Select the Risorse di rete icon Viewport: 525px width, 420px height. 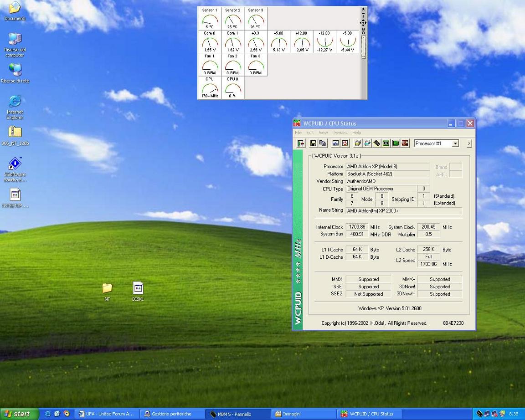pos(15,72)
